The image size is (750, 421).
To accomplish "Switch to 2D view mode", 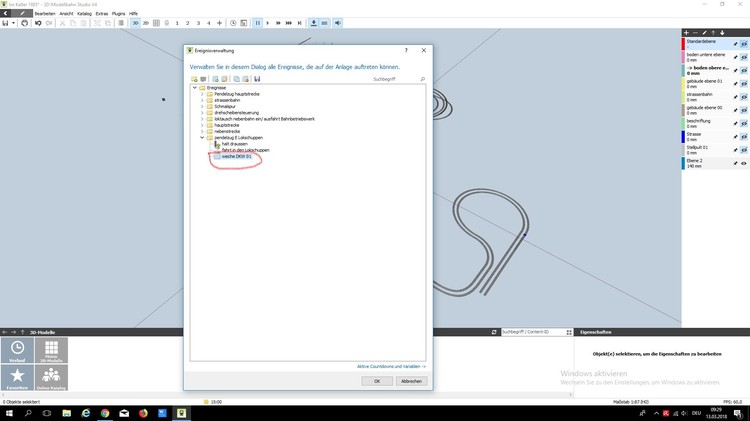I will click(145, 23).
